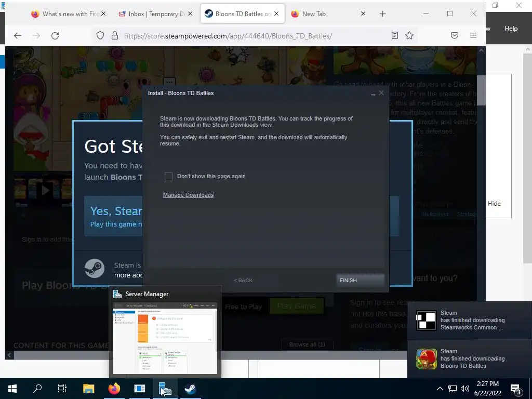Viewport: 532px width, 399px height.
Task: Select the Bloons TD Battles tab
Action: click(x=243, y=14)
